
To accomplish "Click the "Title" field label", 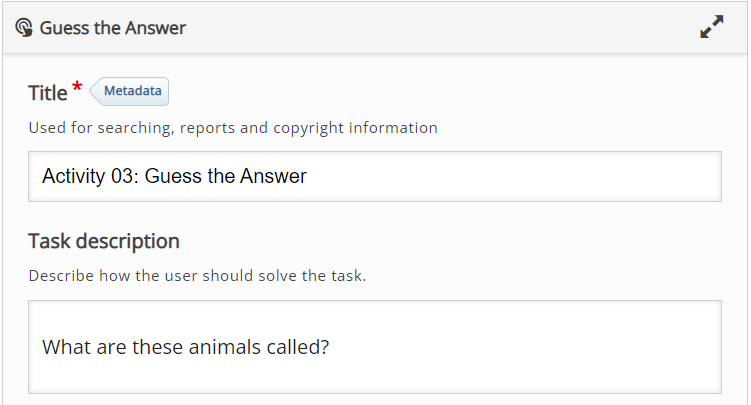I will point(47,93).
